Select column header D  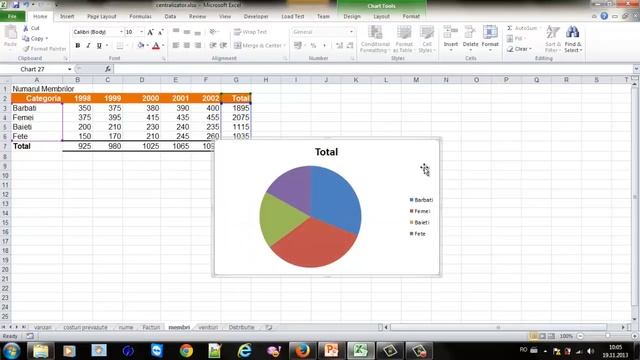(x=142, y=80)
